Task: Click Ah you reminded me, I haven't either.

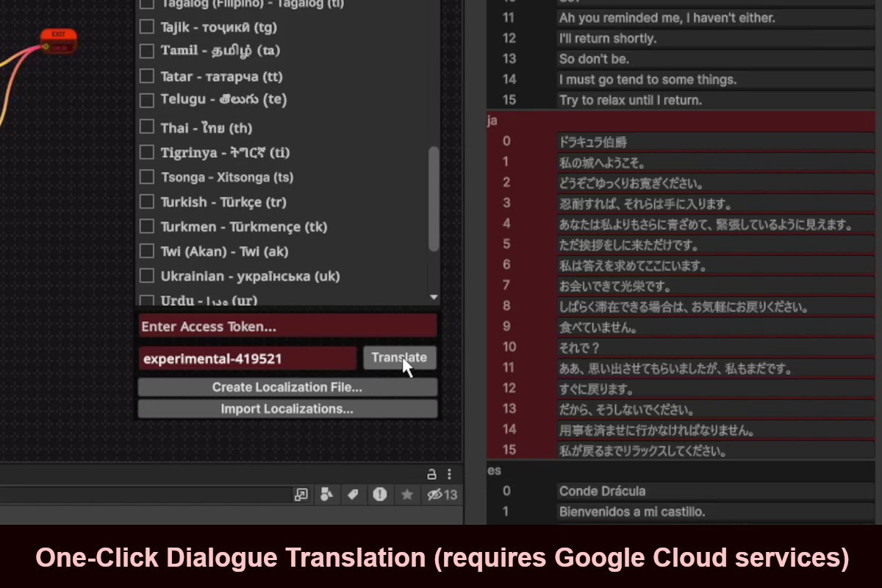Action: tap(716, 18)
